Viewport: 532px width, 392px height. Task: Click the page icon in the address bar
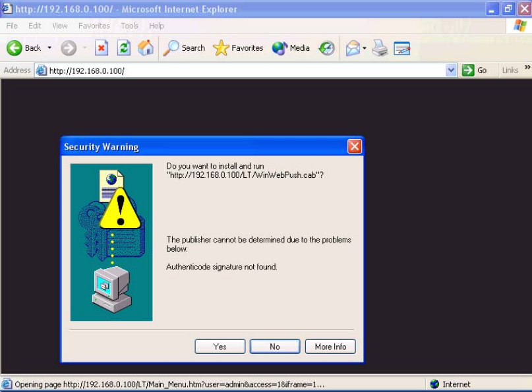pos(42,70)
